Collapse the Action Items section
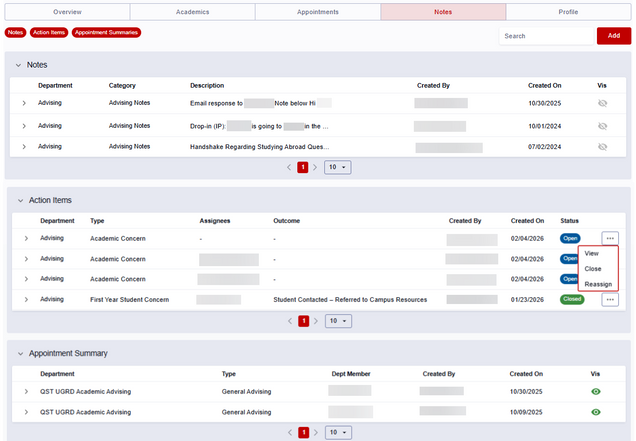Screen dimensions: 636x441 [x=20, y=200]
